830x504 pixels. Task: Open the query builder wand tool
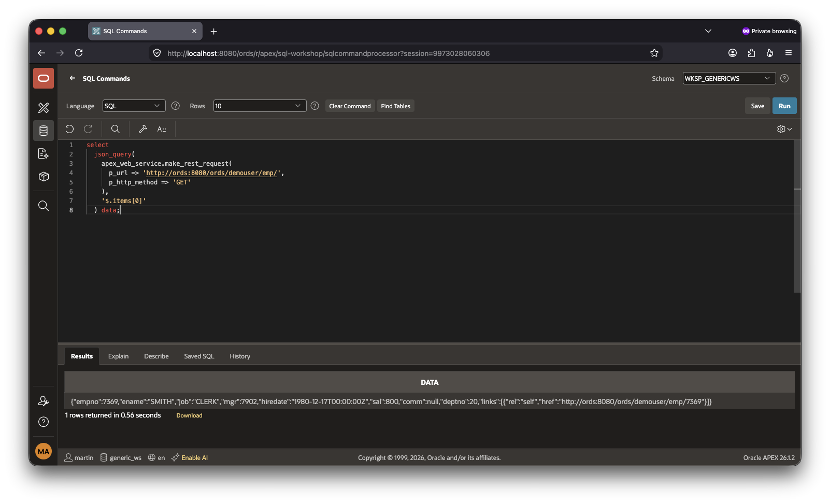(x=143, y=129)
